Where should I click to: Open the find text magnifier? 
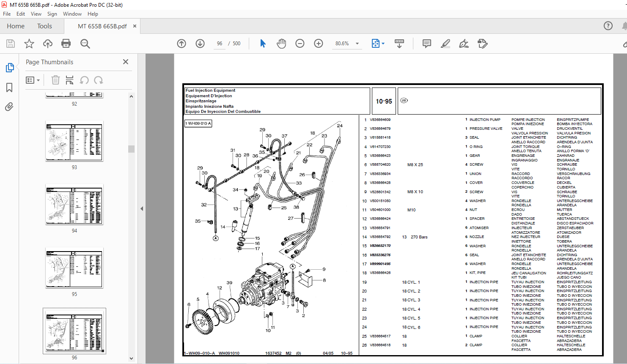[85, 44]
